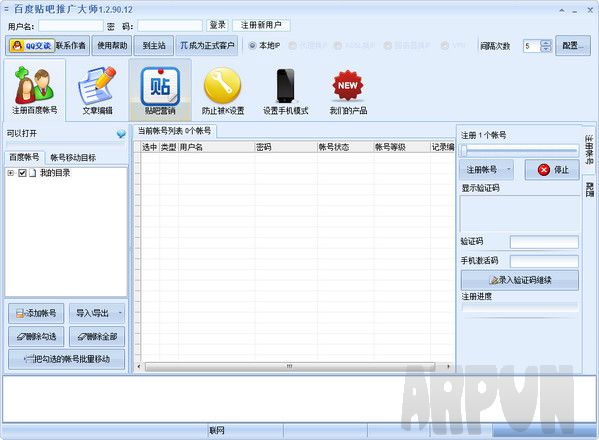
Task: Open the vertical 注册帐号 side tab
Action: click(589, 150)
